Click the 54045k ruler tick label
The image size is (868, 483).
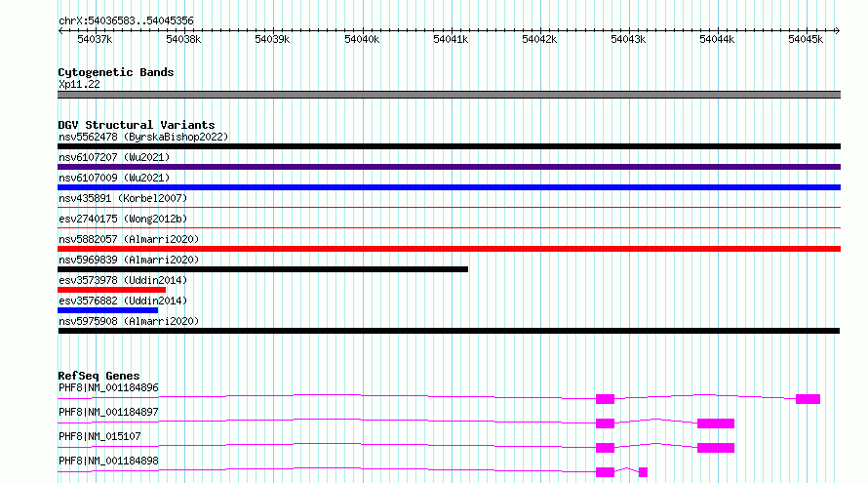pos(806,39)
